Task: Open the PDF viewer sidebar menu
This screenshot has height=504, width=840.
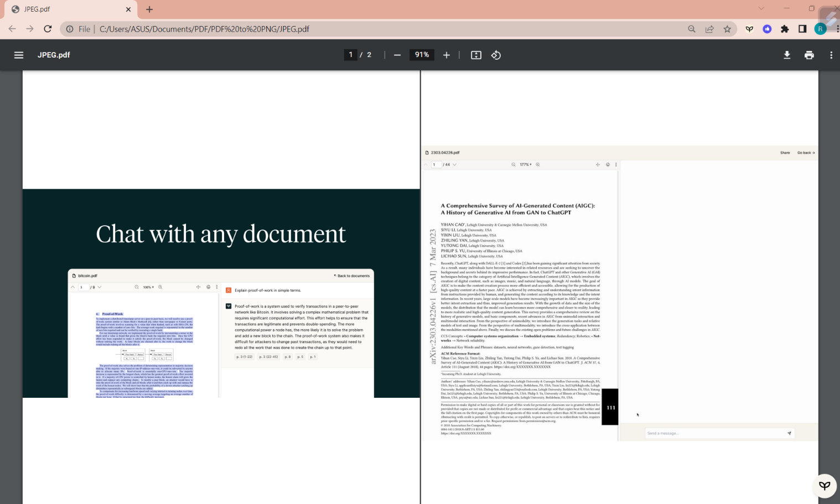Action: (x=19, y=55)
